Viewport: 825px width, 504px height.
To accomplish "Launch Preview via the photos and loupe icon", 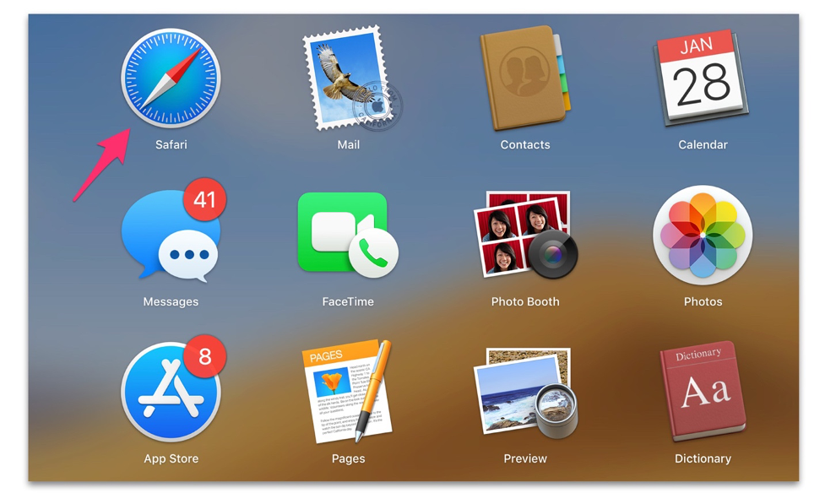I will click(525, 393).
